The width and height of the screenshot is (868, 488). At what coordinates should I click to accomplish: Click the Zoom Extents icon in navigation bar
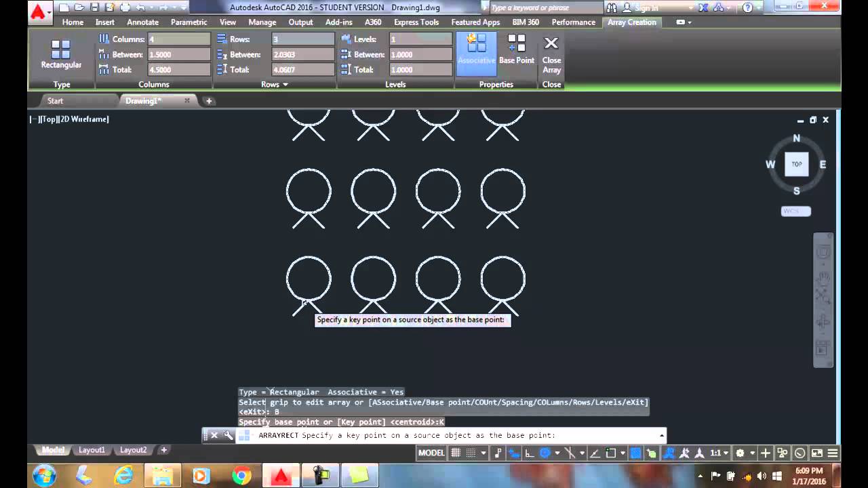click(x=823, y=297)
